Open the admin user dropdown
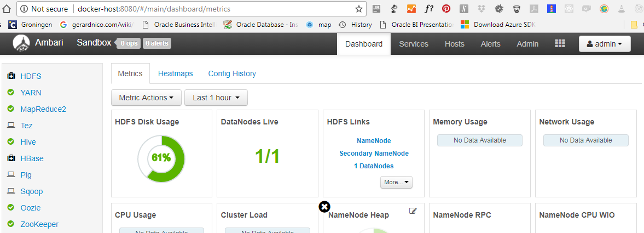Viewport: 644px width, 233px height. tap(604, 44)
